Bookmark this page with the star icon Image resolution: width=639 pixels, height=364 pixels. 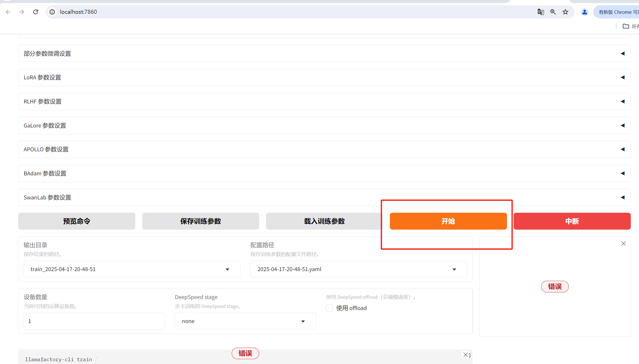[565, 12]
